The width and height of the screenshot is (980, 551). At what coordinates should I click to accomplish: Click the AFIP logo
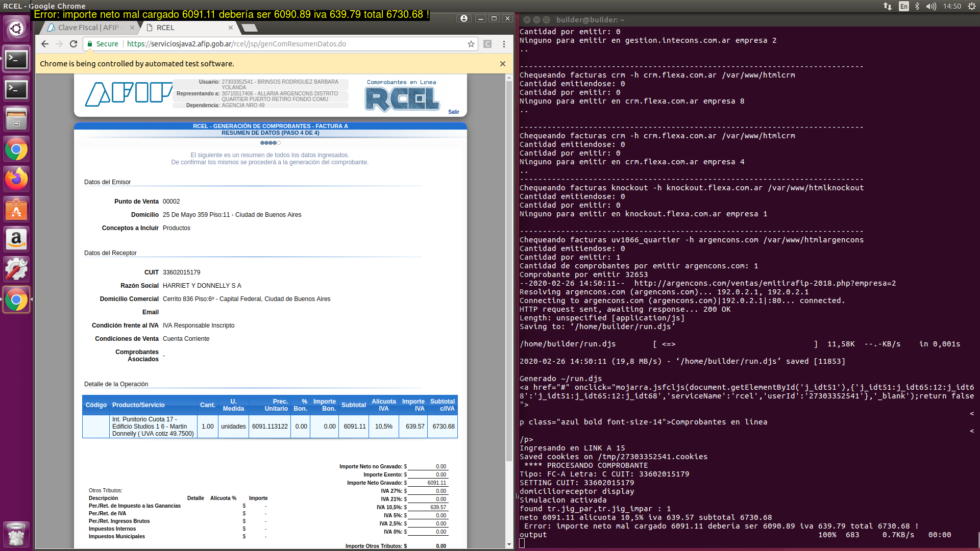(x=129, y=94)
